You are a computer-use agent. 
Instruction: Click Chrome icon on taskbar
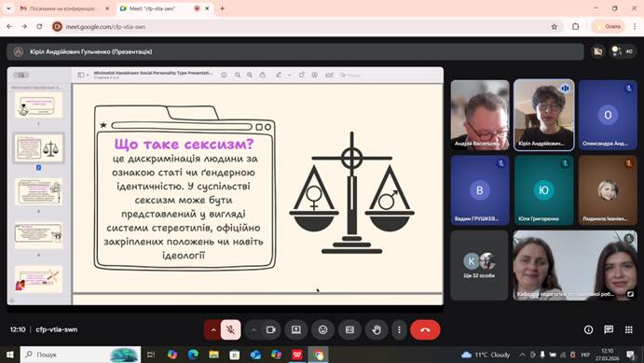tap(319, 355)
